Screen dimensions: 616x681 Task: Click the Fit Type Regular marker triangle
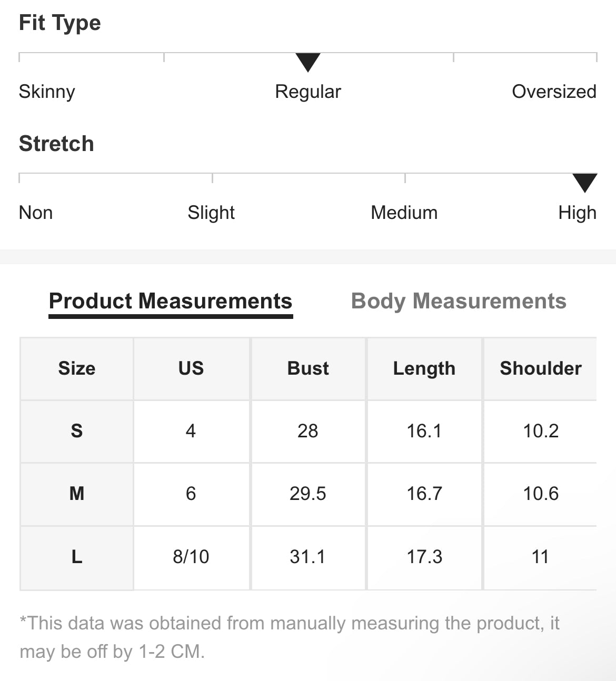308,62
